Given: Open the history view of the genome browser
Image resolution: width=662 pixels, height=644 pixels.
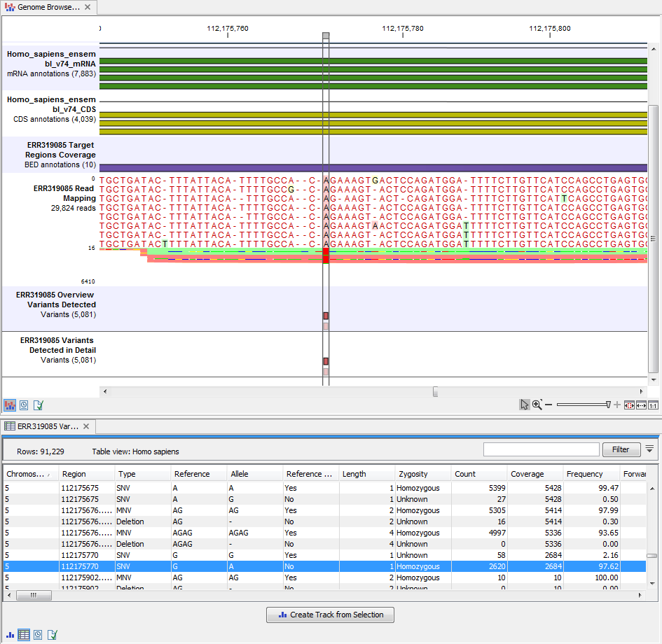Looking at the screenshot, I should point(24,405).
